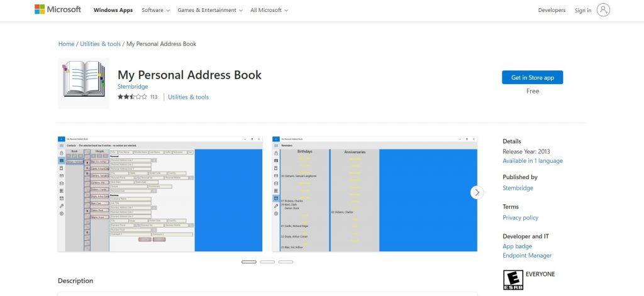
Task: Click the Microsoft logo
Action: 58,9
